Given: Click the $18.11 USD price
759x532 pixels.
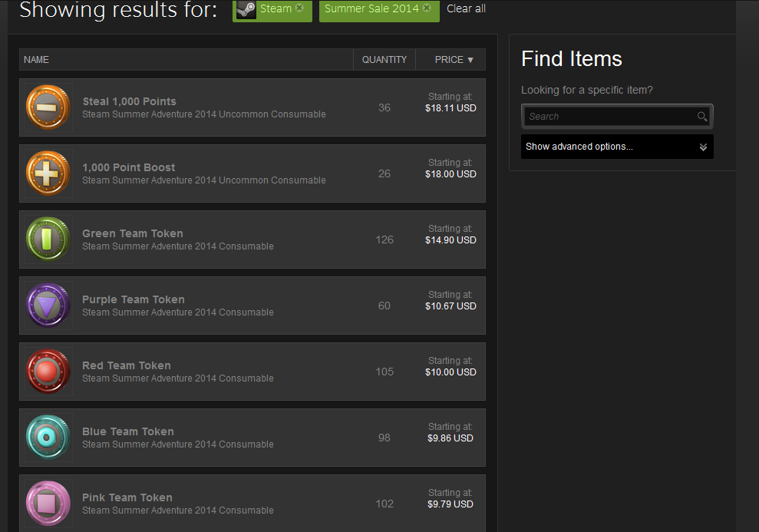Looking at the screenshot, I should click(x=450, y=108).
